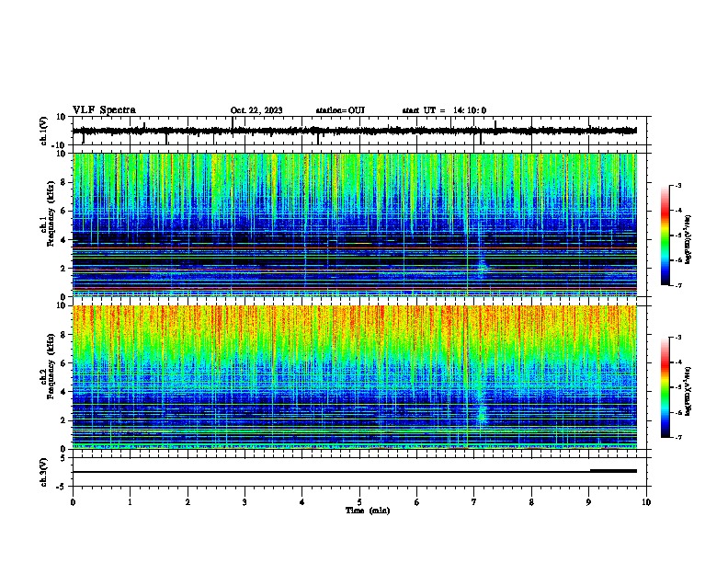
Task: Click the ch.1 burst near minute 7
Action: click(x=483, y=267)
